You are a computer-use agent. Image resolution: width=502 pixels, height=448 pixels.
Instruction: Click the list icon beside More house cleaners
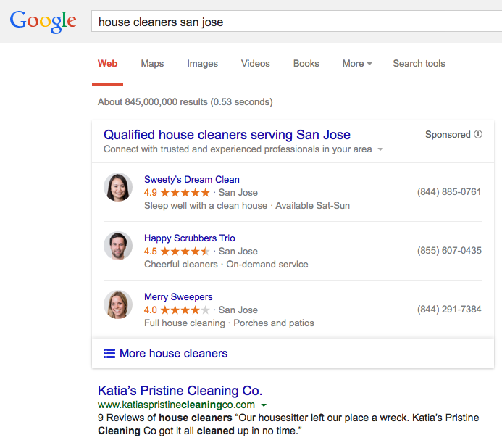pos(109,354)
